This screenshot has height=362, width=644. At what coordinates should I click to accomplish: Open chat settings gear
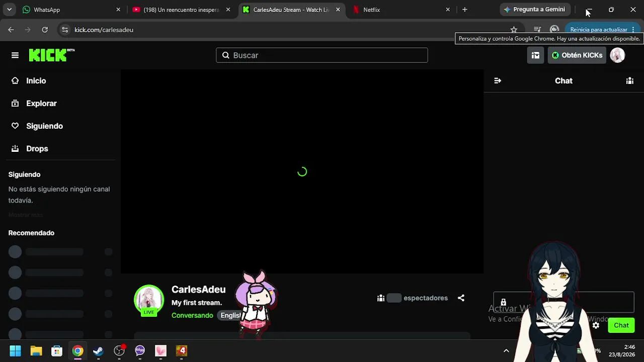click(596, 325)
